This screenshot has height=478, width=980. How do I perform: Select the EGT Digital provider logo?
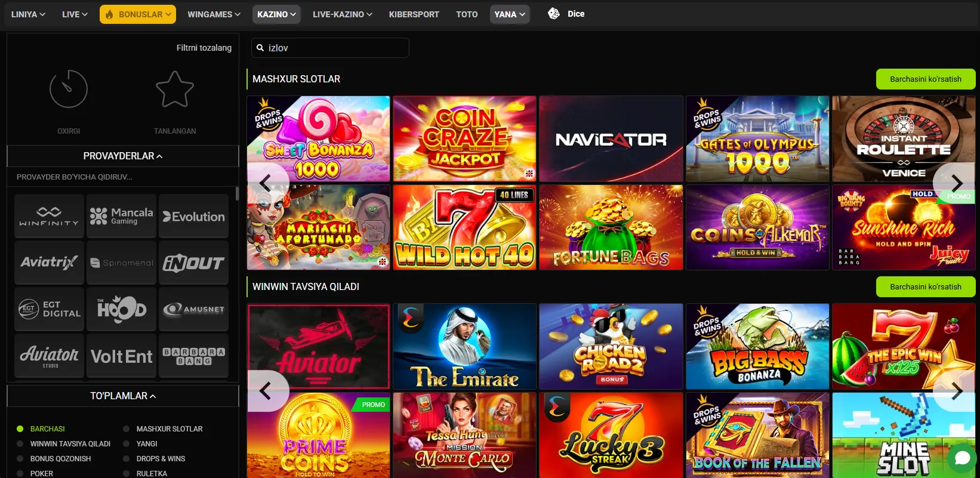49,309
